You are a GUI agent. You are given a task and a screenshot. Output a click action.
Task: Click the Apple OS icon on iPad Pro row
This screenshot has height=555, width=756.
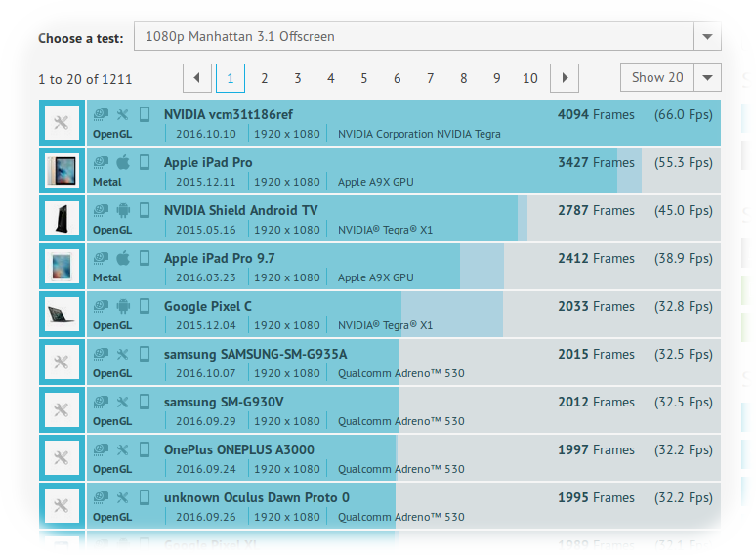[123, 162]
